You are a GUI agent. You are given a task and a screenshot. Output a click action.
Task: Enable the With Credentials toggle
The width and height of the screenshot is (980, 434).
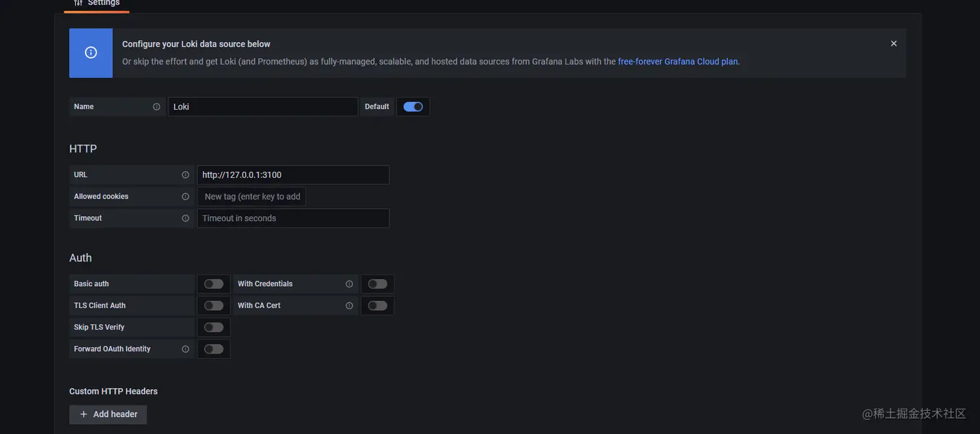tap(377, 284)
